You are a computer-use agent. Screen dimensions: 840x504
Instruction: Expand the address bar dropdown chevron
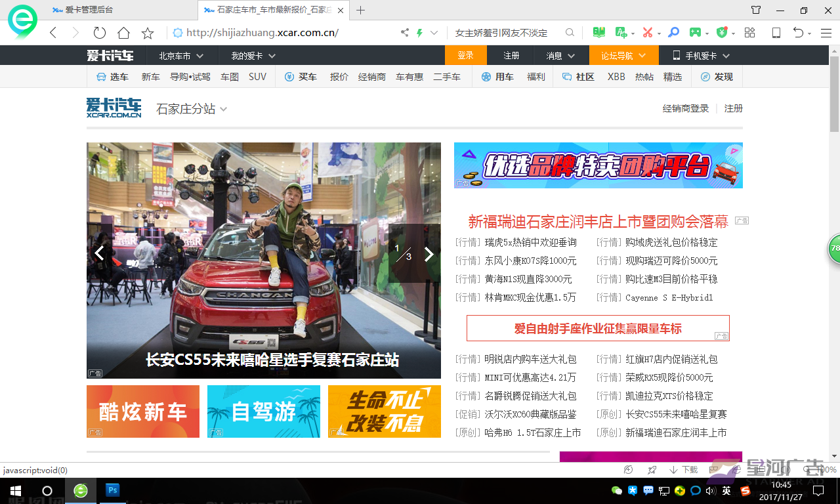click(434, 33)
